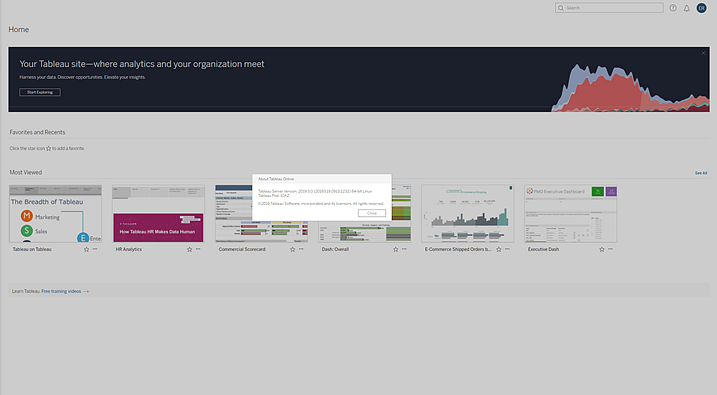Open more actions for E-Commerce Shipped Orders
The height and width of the screenshot is (395, 717).
pos(507,249)
